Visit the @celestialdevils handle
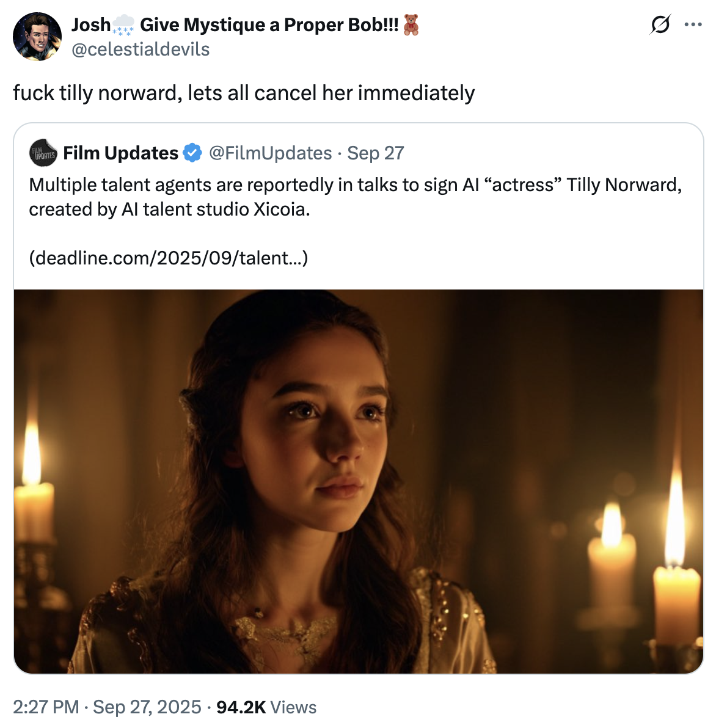 click(141, 49)
